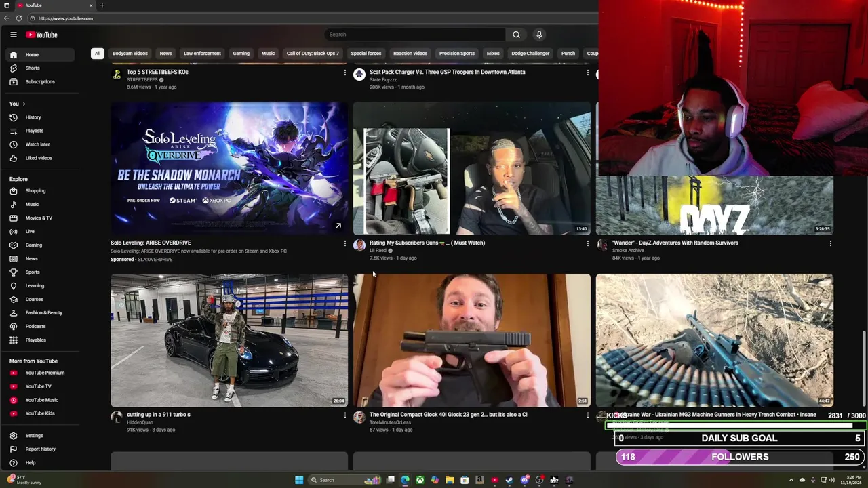Screen dimensions: 868x488
Task: Open Shopping under Explore
Action: (x=40, y=191)
